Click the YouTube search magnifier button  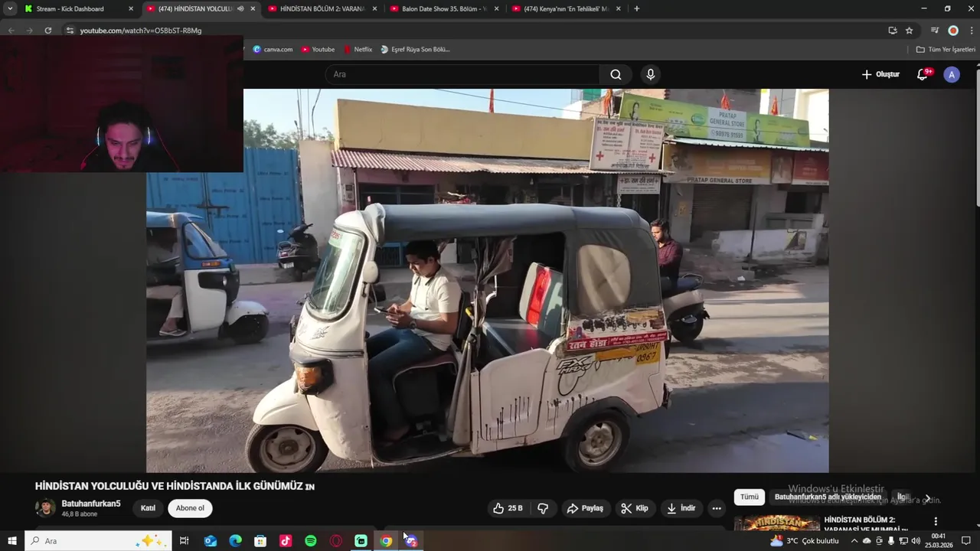tap(616, 74)
